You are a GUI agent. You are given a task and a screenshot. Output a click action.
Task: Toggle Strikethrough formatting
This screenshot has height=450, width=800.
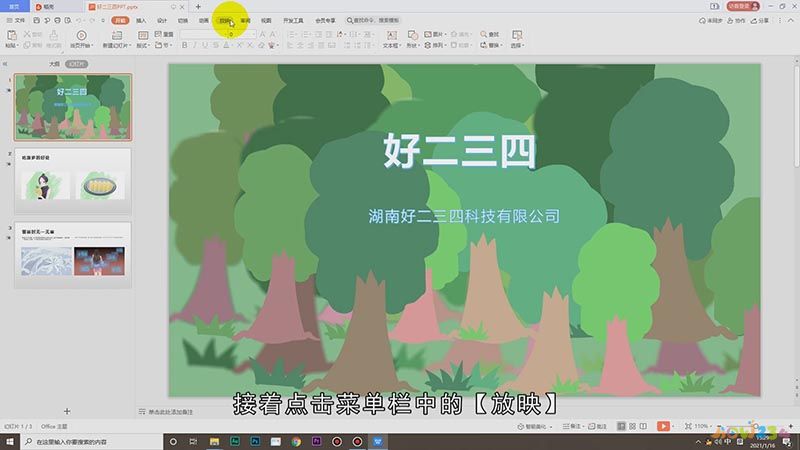point(216,45)
